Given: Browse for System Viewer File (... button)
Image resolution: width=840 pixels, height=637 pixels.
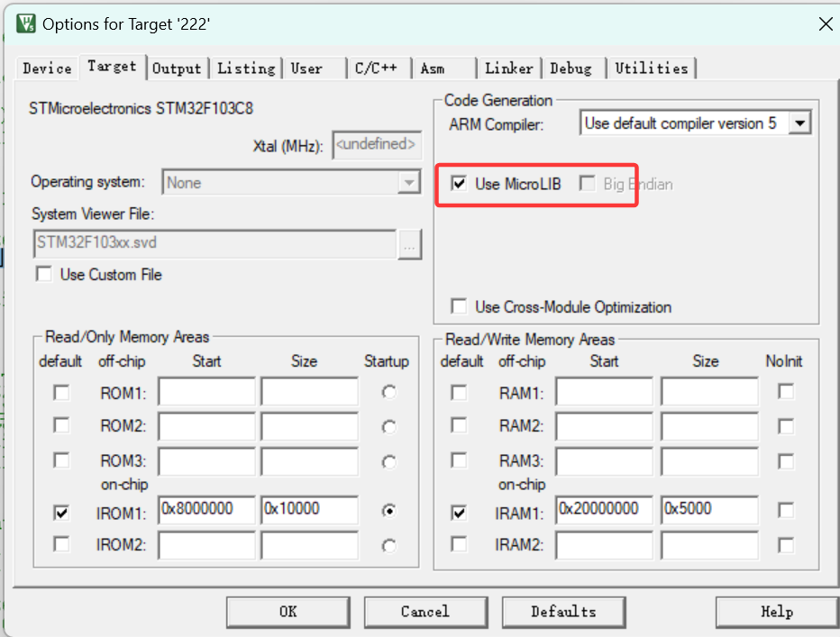Looking at the screenshot, I should point(409,244).
